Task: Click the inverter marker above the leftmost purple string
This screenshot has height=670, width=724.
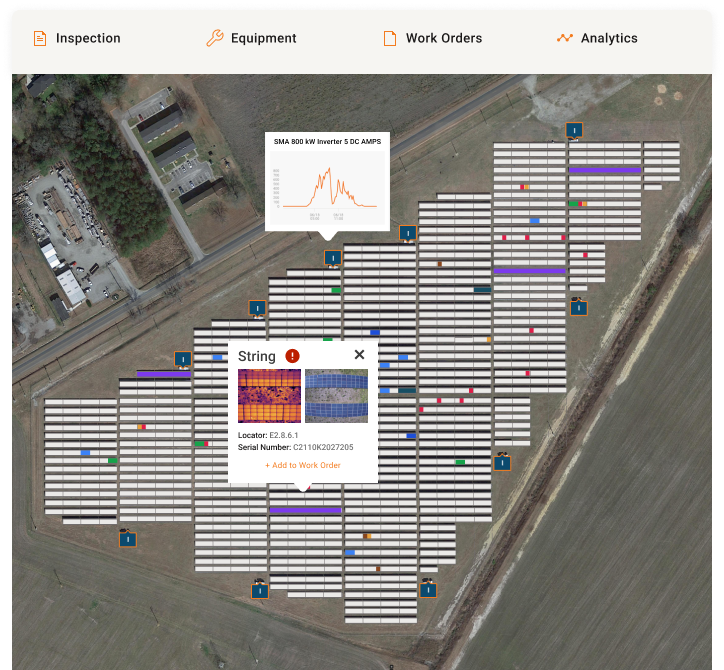Action: coord(183,358)
